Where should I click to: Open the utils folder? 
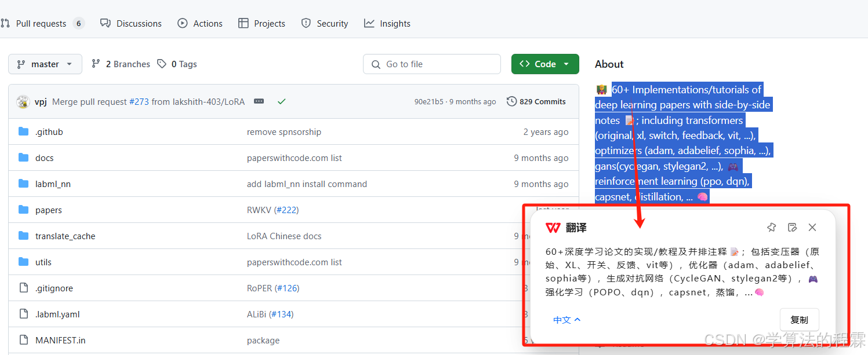coord(43,262)
